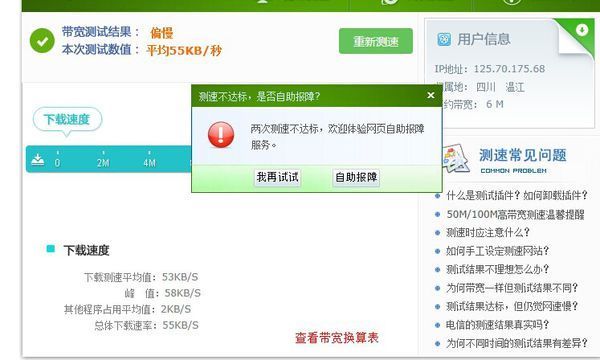Open 电信的测速结果真实吗？ question
Viewport: 600px width, 360px height.
click(x=498, y=325)
